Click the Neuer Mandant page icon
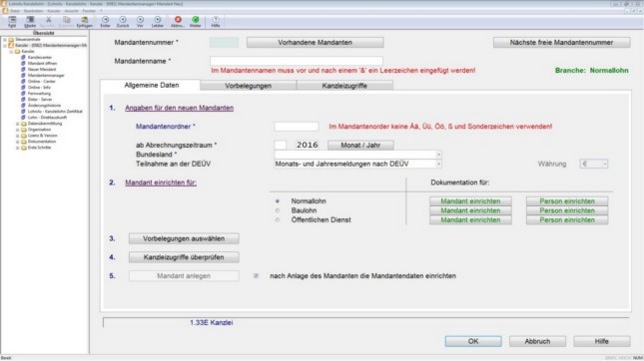The width and height of the screenshot is (644, 361). pos(23,70)
